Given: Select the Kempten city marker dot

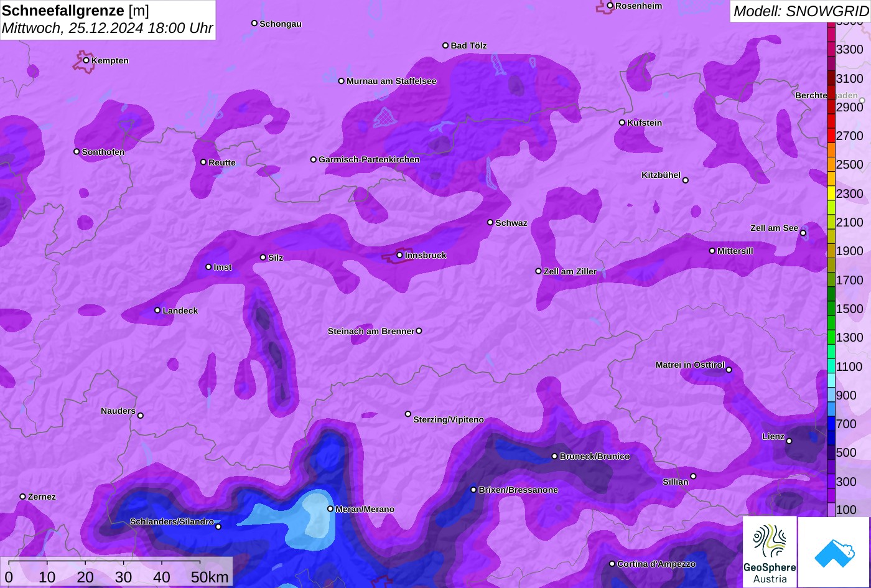Looking at the screenshot, I should pos(86,60).
